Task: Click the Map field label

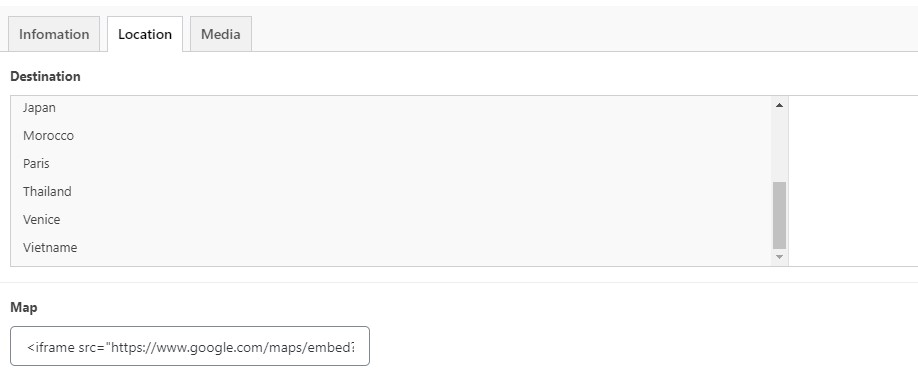Action: 23,307
